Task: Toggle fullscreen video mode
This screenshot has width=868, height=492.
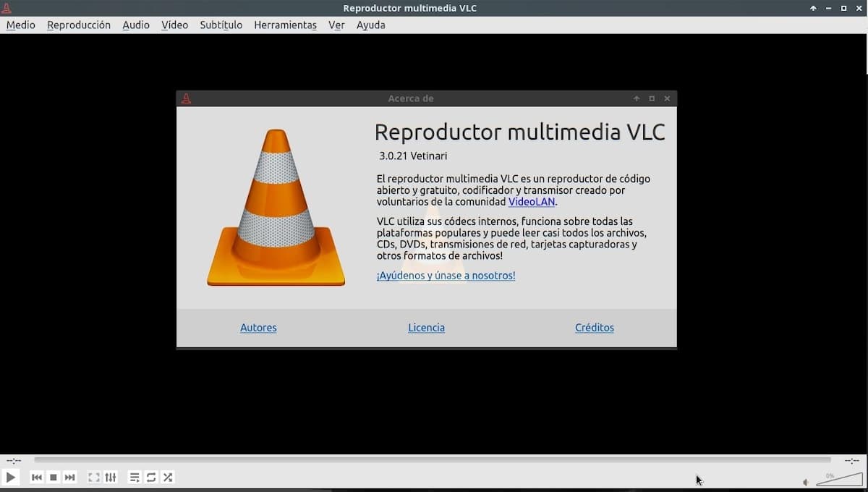Action: (94, 478)
